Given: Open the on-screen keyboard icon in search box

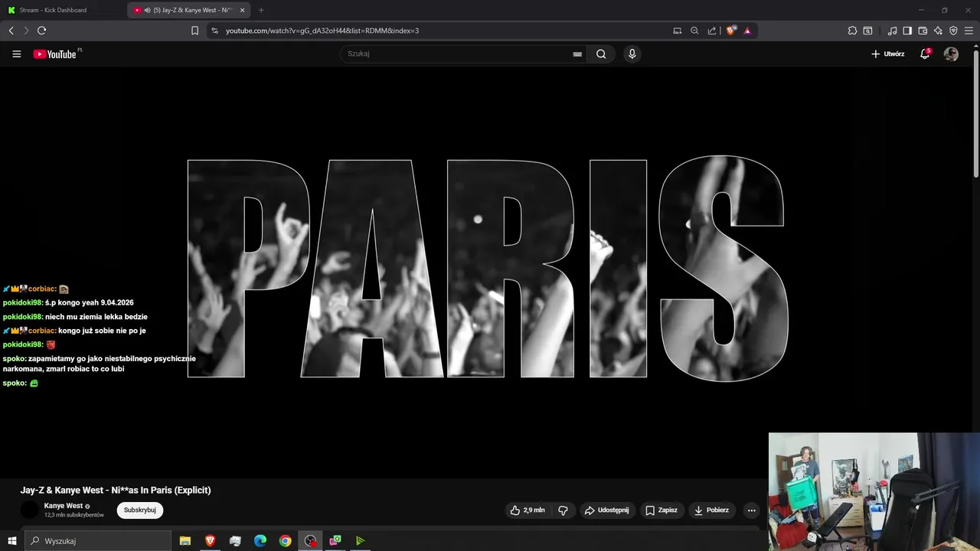Looking at the screenshot, I should (x=577, y=54).
